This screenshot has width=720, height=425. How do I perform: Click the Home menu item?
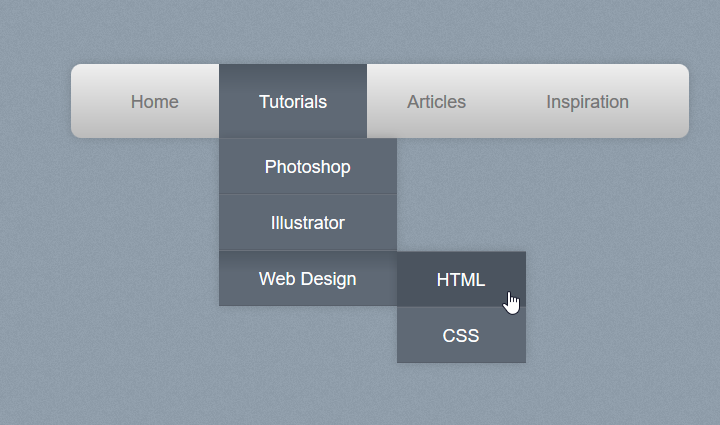click(154, 101)
